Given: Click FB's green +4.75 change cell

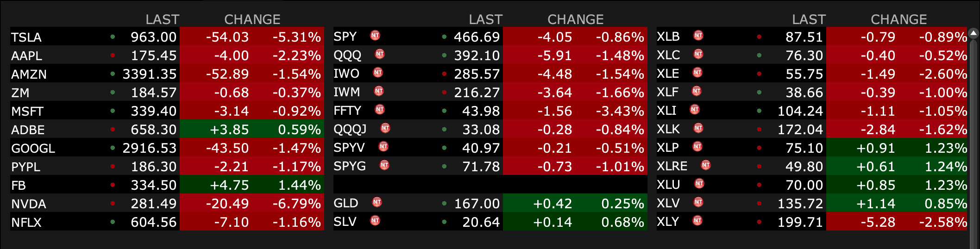Looking at the screenshot, I should coord(229,185).
